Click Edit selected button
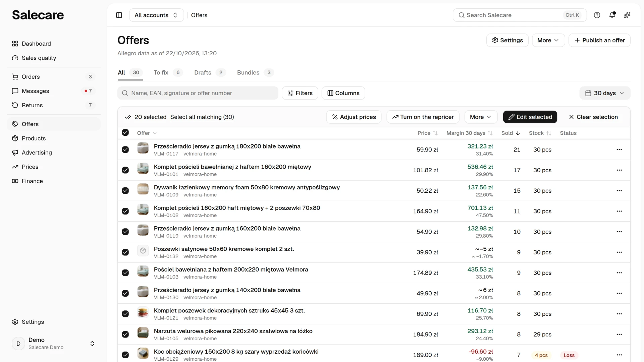This screenshot has height=362, width=644. click(x=530, y=117)
